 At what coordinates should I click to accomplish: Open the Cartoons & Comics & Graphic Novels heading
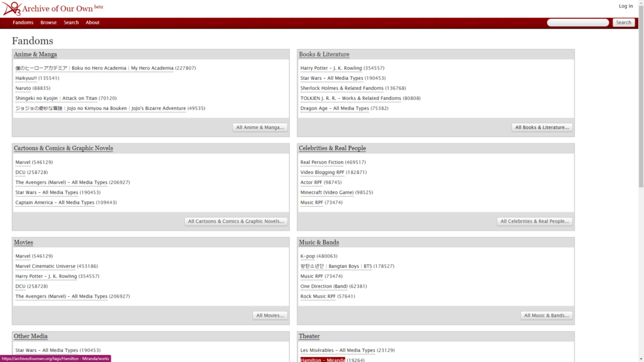pos(64,148)
